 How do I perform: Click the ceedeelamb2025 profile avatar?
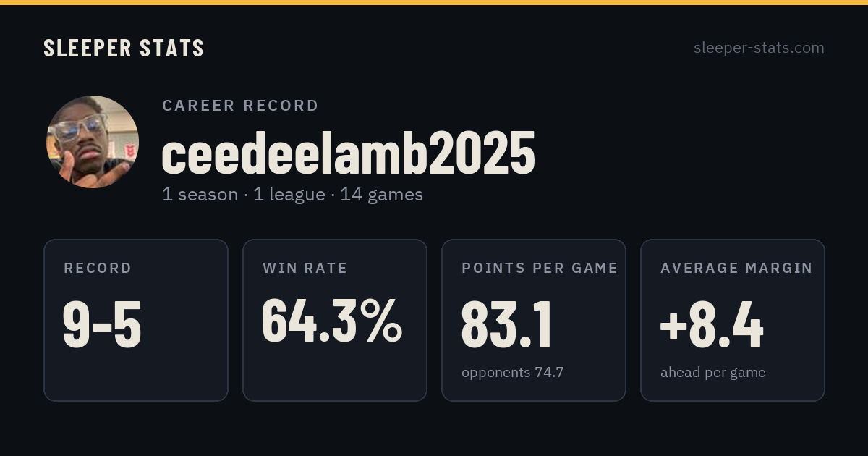(93, 142)
